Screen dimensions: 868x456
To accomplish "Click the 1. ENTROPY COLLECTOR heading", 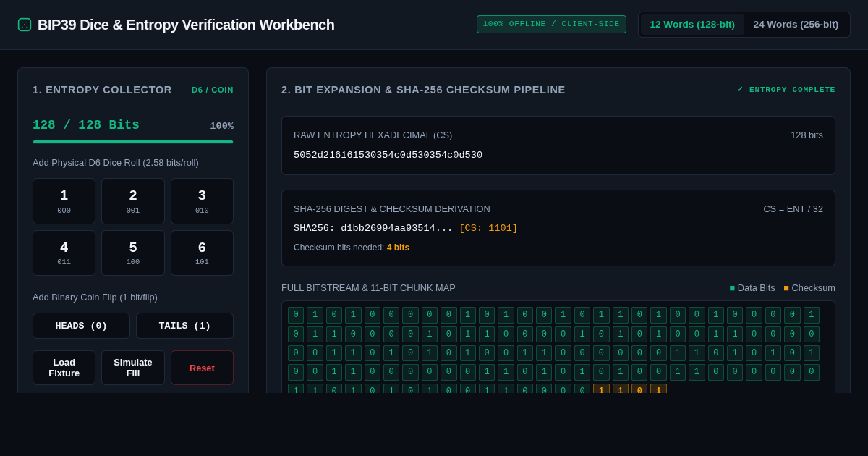I will click(x=102, y=90).
